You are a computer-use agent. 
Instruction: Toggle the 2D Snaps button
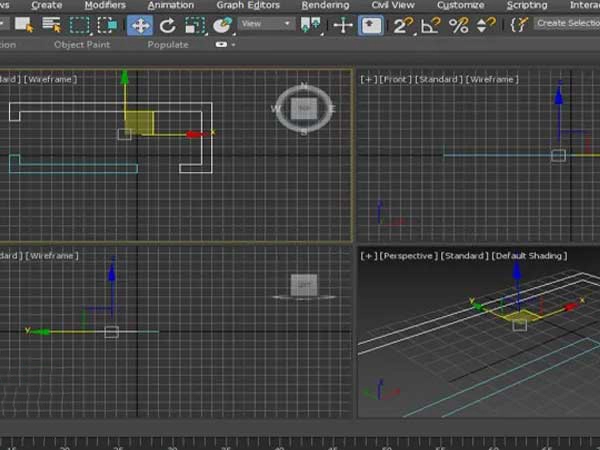[404, 26]
